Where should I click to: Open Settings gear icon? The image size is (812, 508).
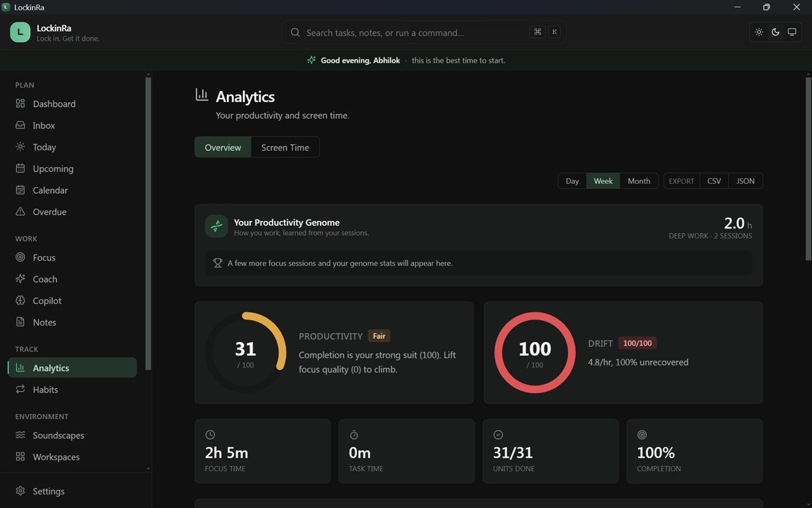tap(20, 491)
